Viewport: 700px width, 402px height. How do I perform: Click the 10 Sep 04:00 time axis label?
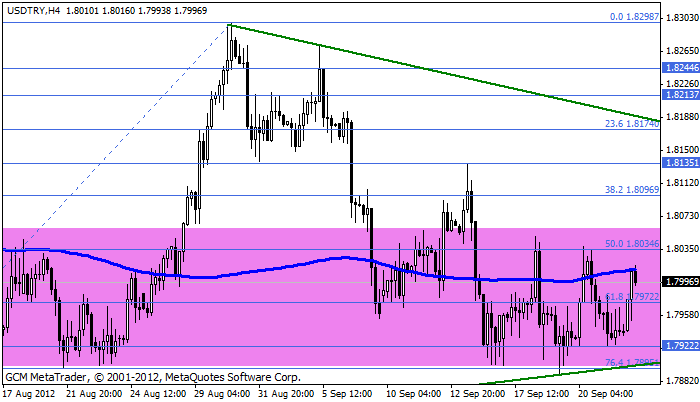coord(414,394)
